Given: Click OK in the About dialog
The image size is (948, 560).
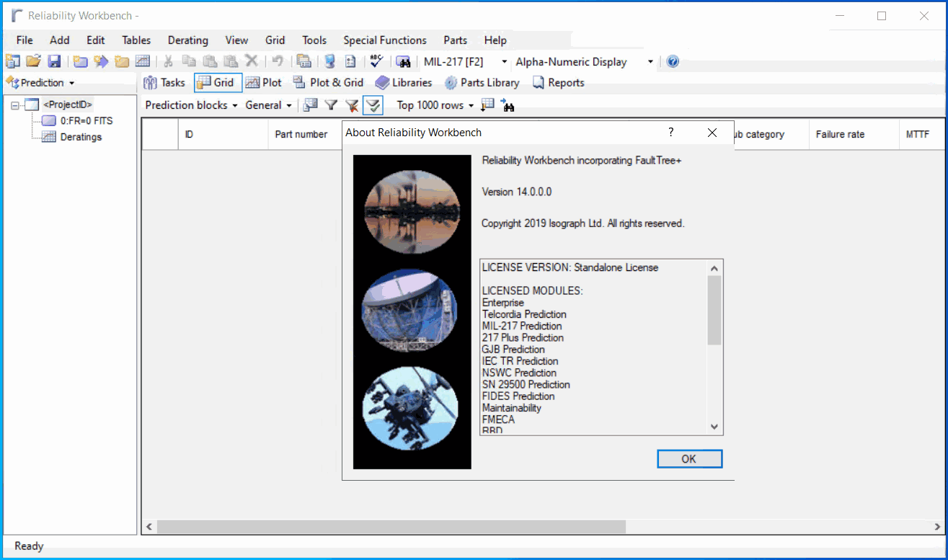Looking at the screenshot, I should point(689,459).
